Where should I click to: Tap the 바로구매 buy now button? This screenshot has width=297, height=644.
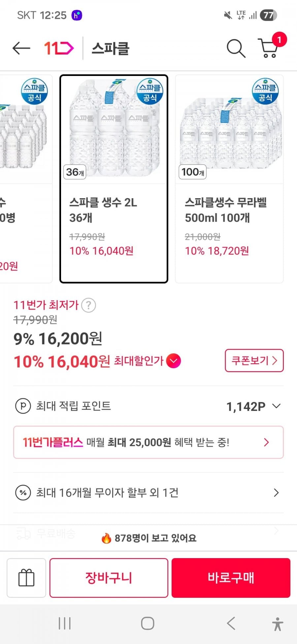pyautogui.click(x=231, y=578)
